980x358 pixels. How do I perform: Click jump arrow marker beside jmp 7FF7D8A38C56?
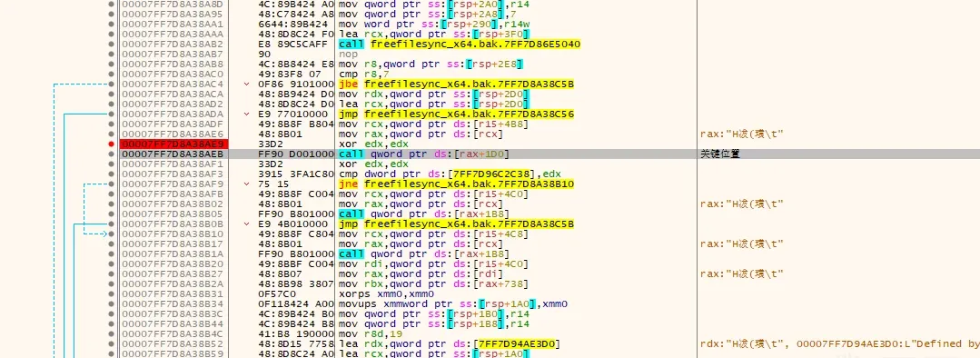click(247, 114)
